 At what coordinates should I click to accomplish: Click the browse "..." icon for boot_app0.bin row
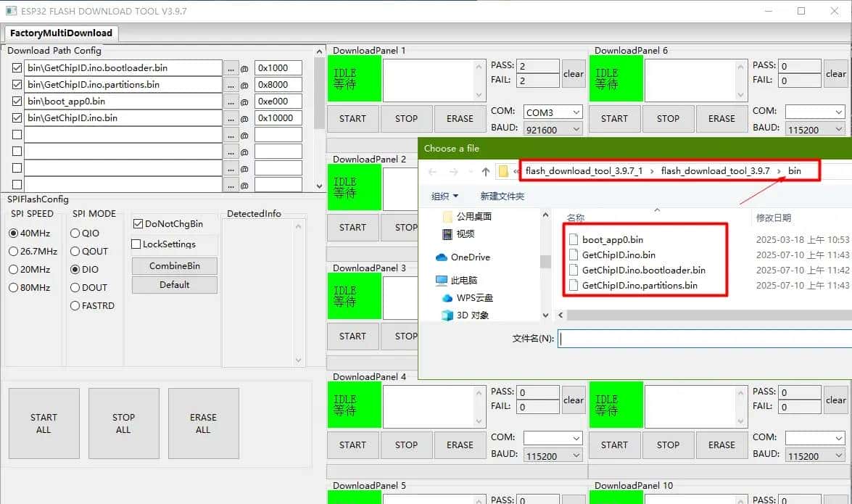[232, 101]
